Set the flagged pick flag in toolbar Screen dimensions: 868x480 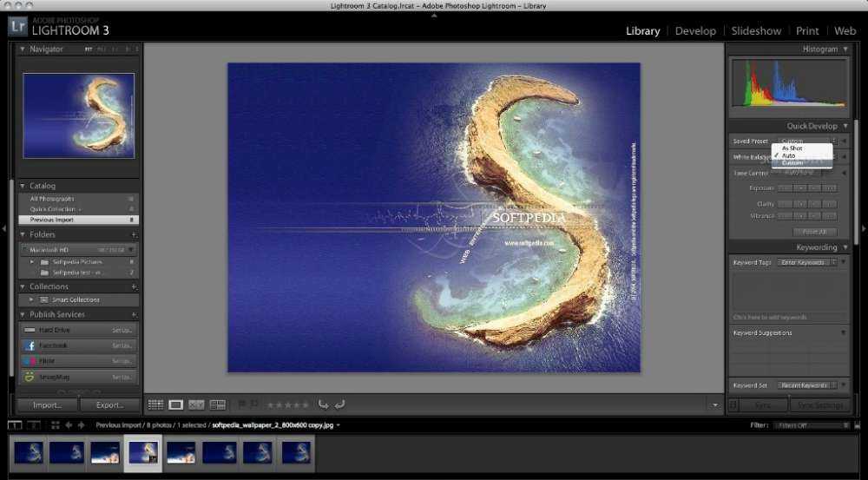coord(242,404)
